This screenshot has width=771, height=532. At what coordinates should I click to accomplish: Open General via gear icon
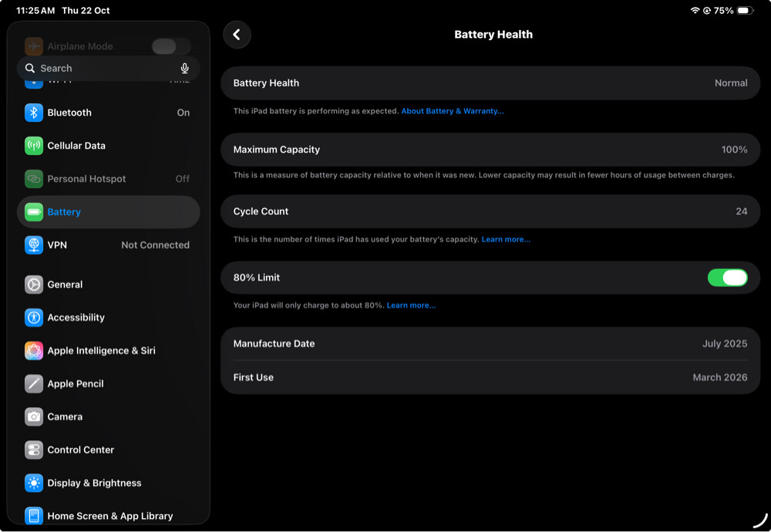[x=34, y=285]
